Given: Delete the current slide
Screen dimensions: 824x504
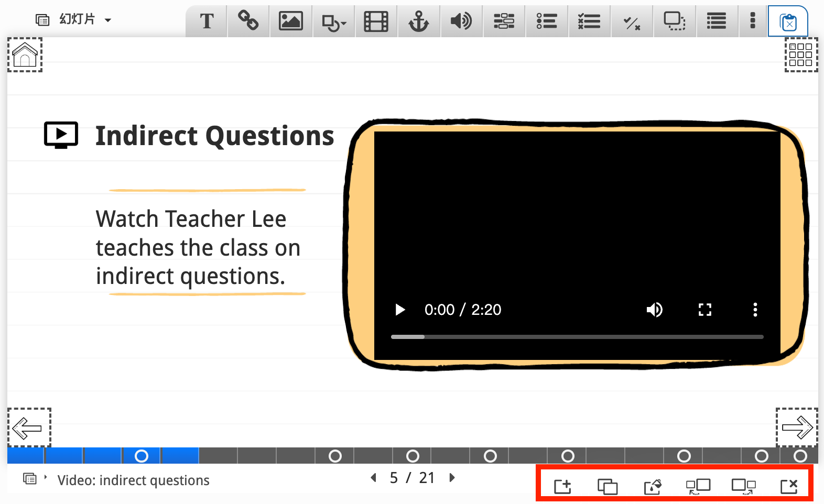Looking at the screenshot, I should tap(789, 486).
